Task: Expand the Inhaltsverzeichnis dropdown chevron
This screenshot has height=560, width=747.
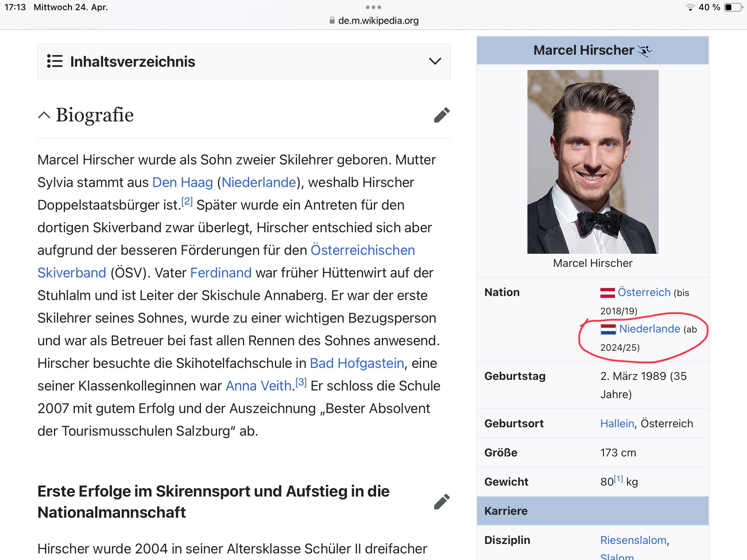Action: [435, 61]
